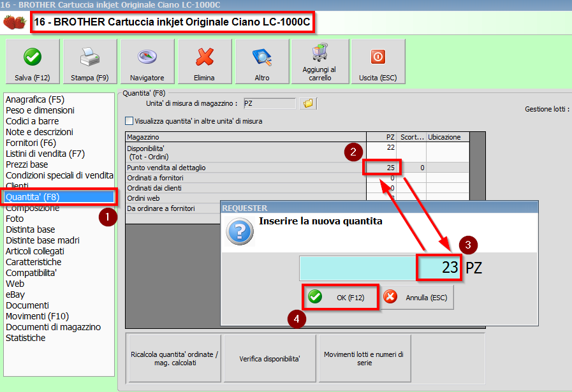Select Listini di vendita (F7)
The image size is (572, 392).
45,154
